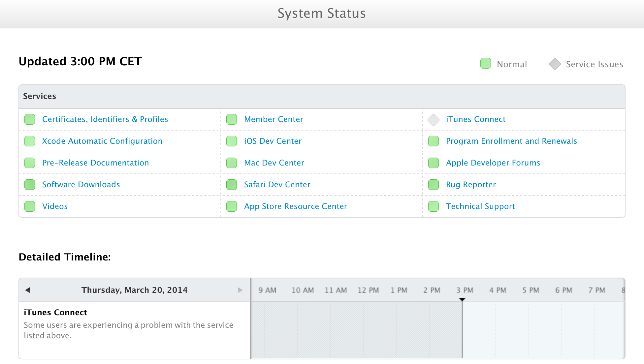Screen dimensions: 644x364
Task: Click green status icon beside Software Downloads
Action: pyautogui.click(x=30, y=185)
